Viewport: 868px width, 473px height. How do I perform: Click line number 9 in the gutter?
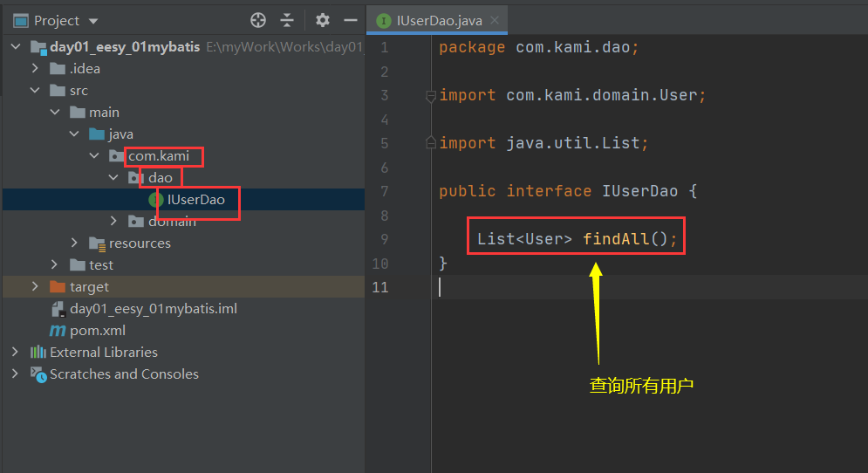[384, 239]
